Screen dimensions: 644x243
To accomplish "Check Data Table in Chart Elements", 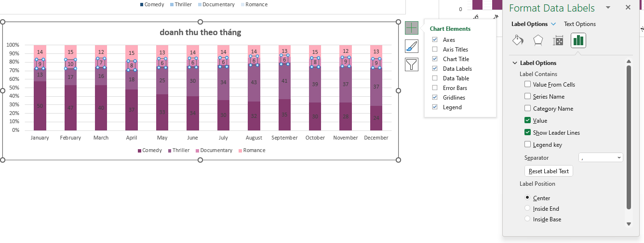I will pyautogui.click(x=435, y=78).
